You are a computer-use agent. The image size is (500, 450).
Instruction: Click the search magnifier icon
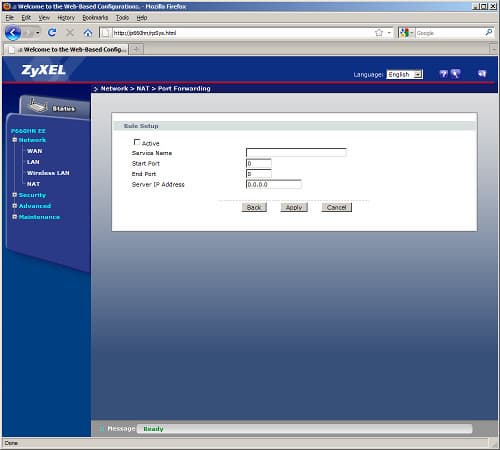489,32
